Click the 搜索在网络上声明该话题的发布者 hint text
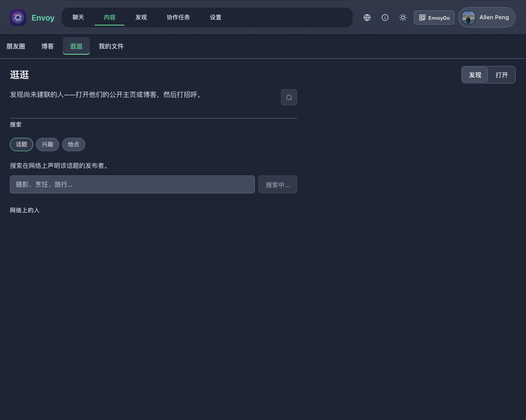The image size is (526, 420). (x=60, y=166)
